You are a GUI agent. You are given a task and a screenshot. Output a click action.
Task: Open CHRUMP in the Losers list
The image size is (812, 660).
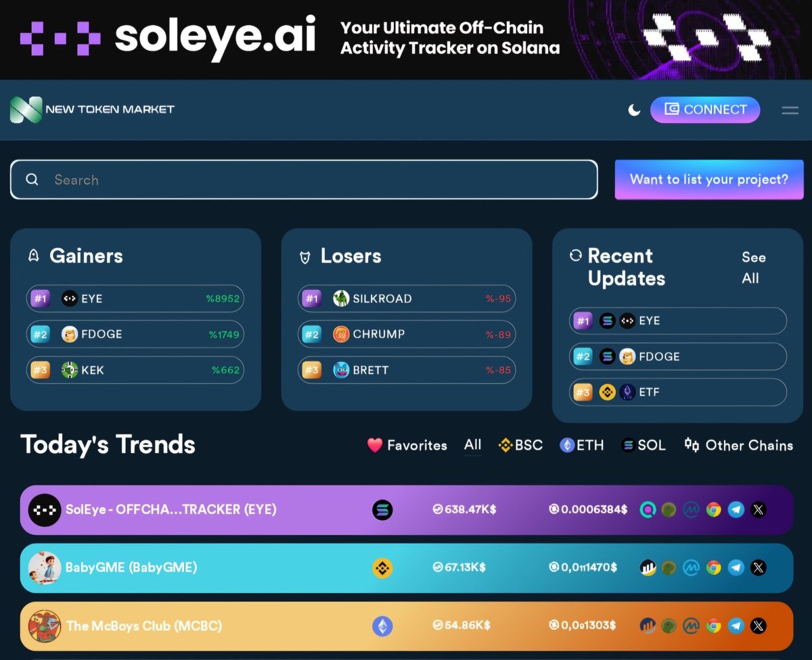click(x=407, y=334)
